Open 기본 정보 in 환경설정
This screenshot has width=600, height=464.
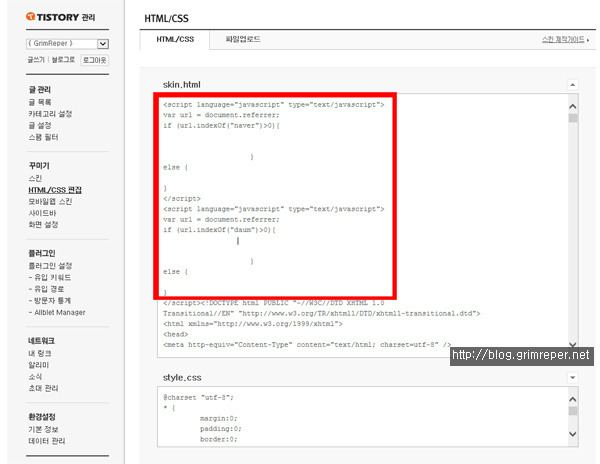pyautogui.click(x=43, y=429)
